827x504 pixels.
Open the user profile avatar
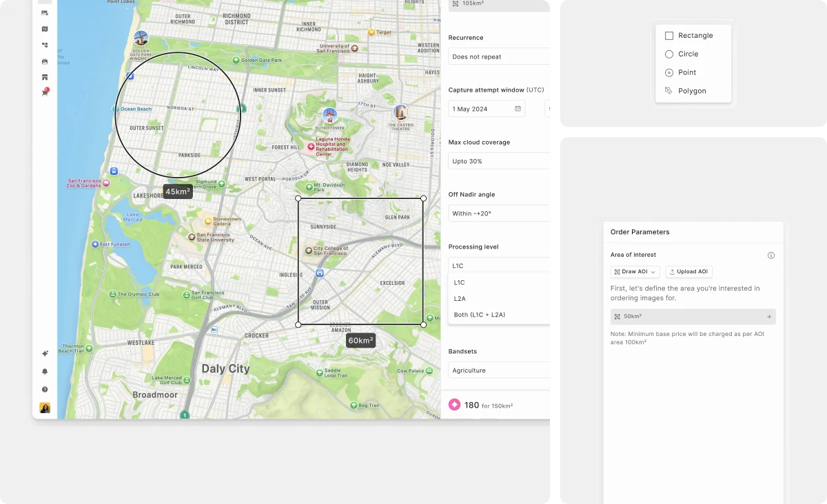point(45,408)
